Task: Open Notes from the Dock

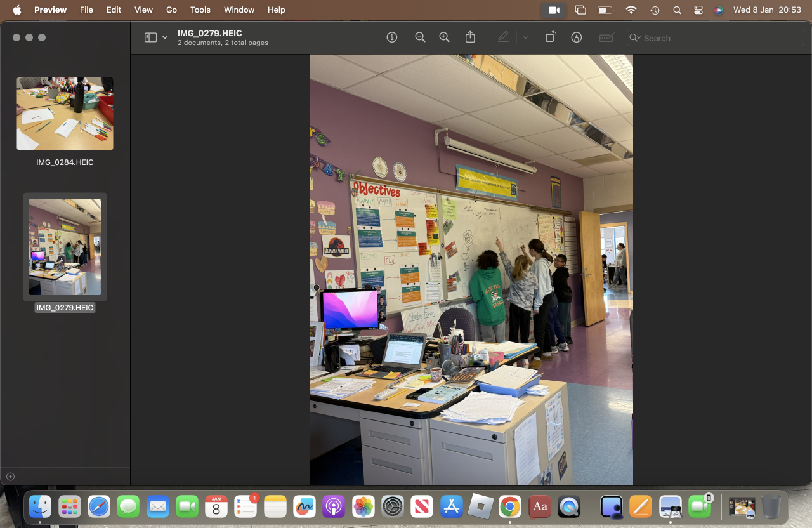Action: coord(275,506)
